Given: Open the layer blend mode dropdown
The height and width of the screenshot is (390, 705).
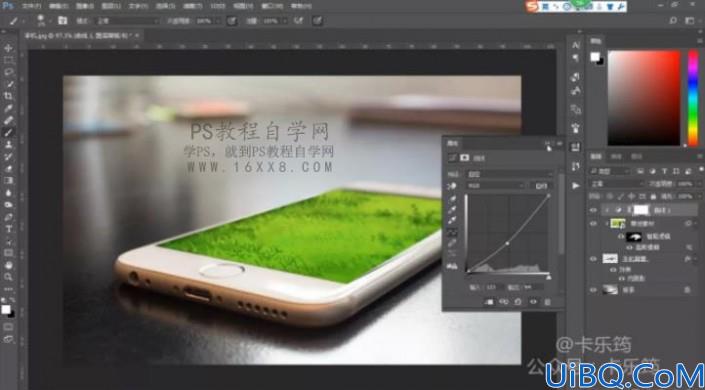Looking at the screenshot, I should click(616, 184).
